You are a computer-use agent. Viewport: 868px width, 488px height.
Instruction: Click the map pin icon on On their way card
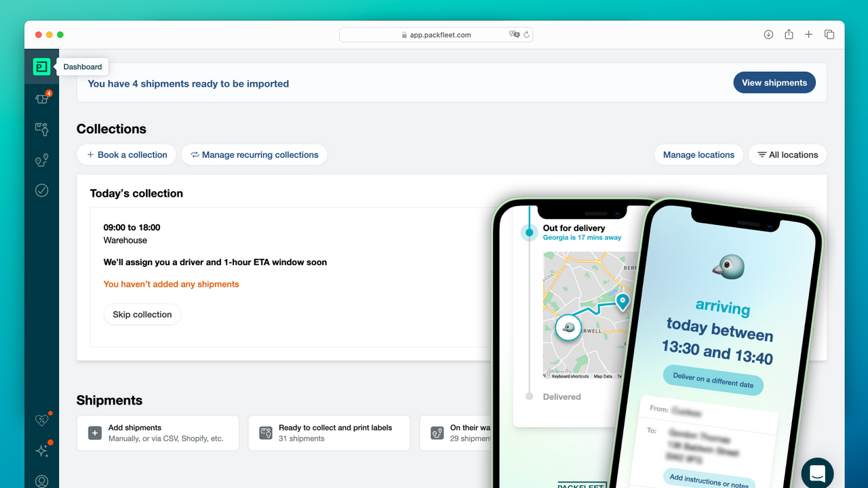437,432
